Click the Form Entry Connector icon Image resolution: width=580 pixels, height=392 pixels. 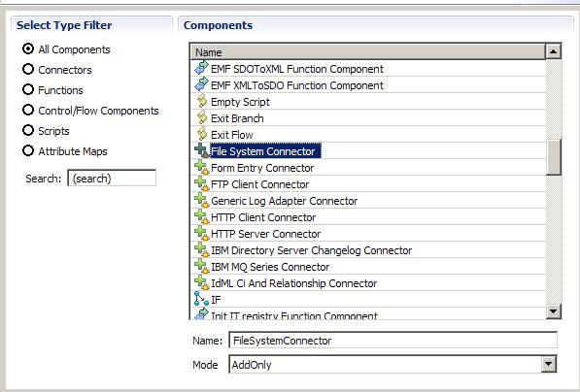(202, 167)
